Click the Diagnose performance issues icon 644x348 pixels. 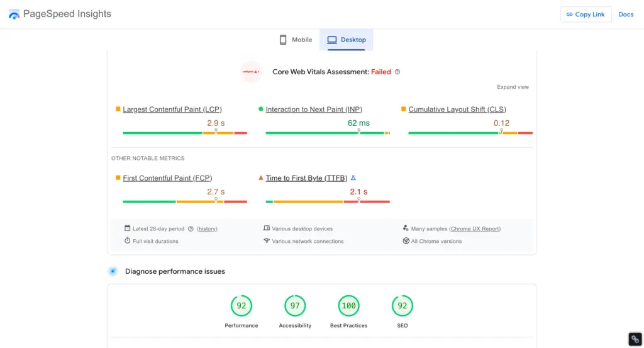(x=113, y=271)
